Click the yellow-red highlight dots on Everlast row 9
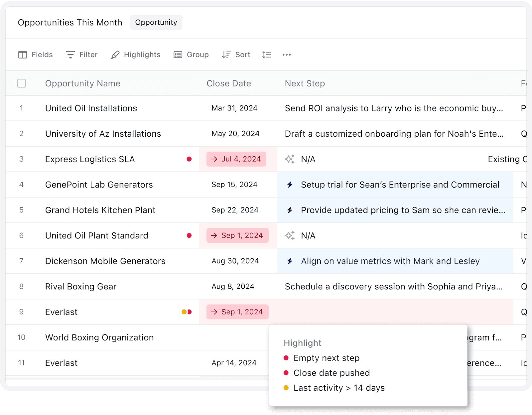The image size is (532, 415). (x=187, y=312)
